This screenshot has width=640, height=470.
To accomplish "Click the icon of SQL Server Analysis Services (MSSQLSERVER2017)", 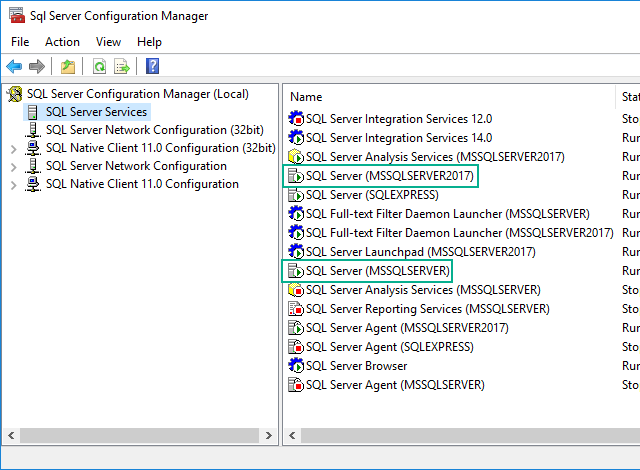I will tap(296, 157).
